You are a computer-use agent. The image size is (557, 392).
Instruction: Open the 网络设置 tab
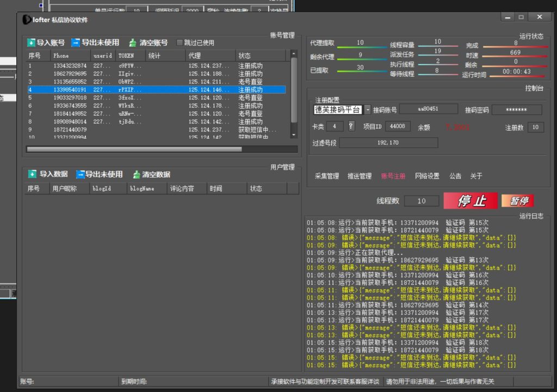(x=427, y=176)
